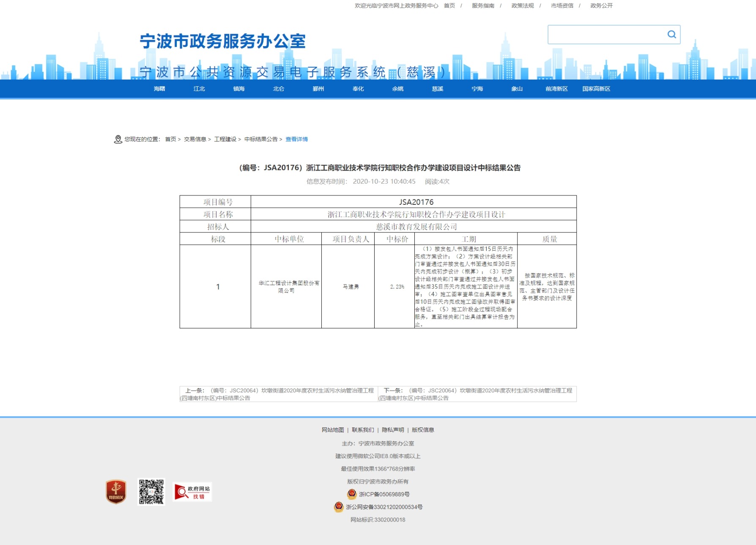
Task: Open the 慈溪 district tab
Action: (438, 89)
